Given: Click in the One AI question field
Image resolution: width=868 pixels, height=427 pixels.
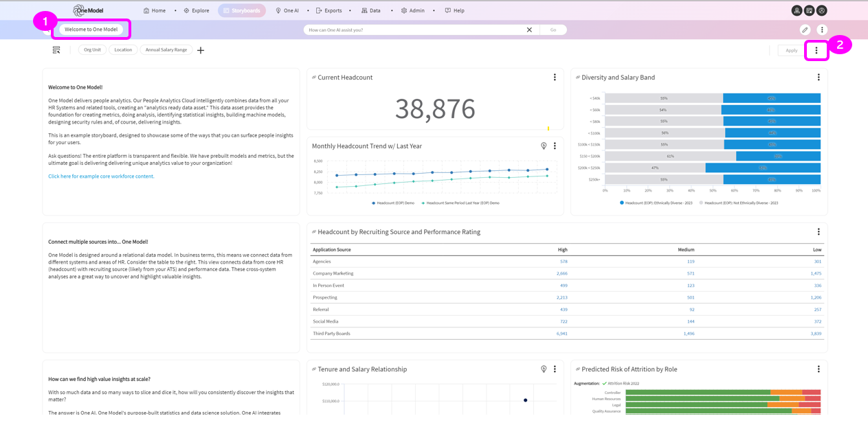Looking at the screenshot, I should click(x=414, y=30).
